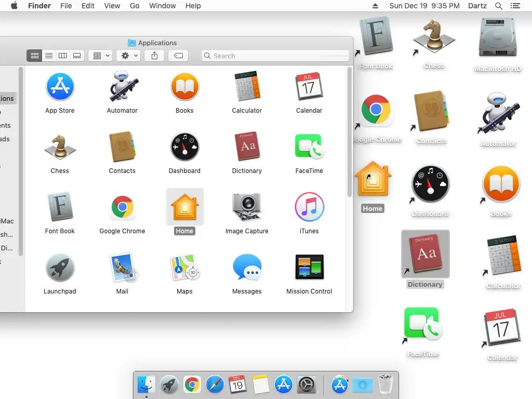Open Notes from the Dock
This screenshot has height=399, width=532.
(x=261, y=384)
